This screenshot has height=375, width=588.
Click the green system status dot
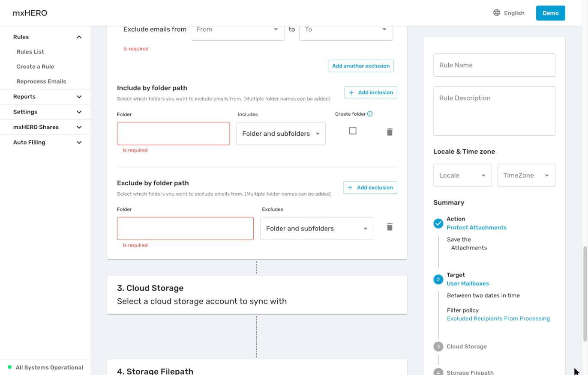pyautogui.click(x=10, y=367)
